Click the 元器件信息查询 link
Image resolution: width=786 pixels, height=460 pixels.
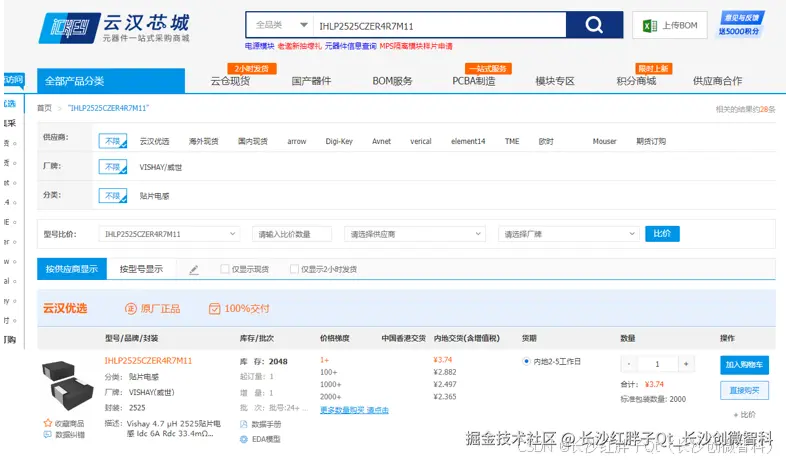coord(350,46)
